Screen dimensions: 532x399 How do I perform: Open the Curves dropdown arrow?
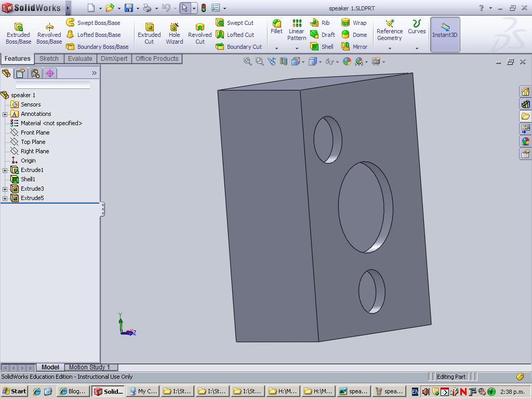(417, 48)
